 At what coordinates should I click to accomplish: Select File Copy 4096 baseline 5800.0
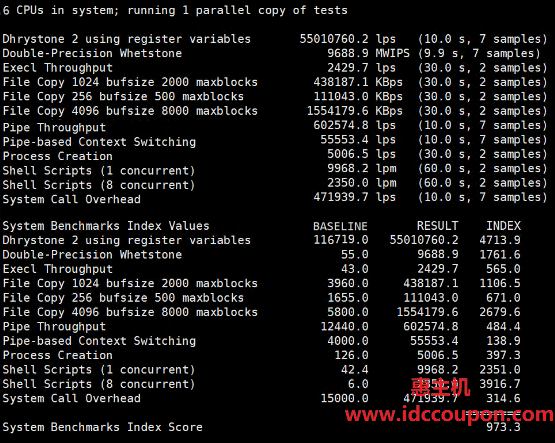[348, 312]
